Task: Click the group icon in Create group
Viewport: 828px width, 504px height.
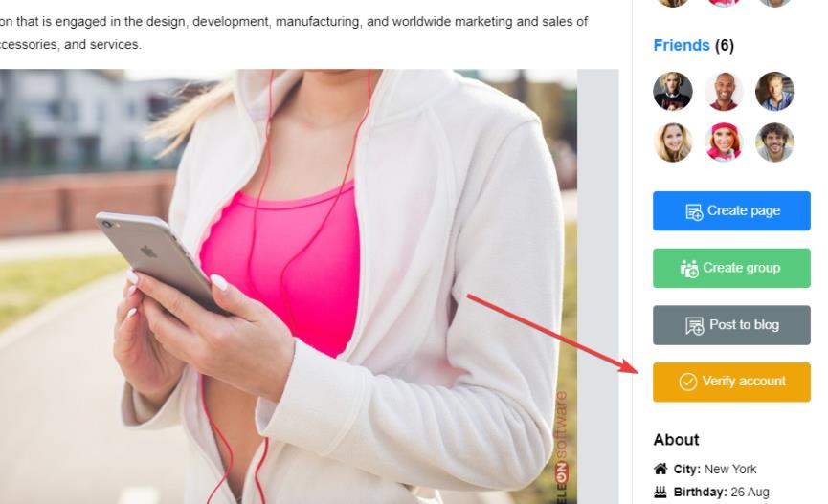Action: (689, 269)
